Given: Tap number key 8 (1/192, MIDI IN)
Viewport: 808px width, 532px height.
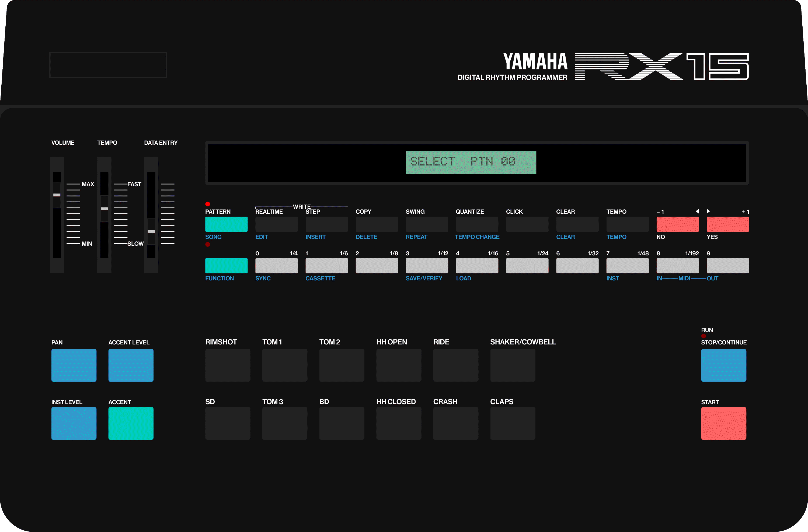Looking at the screenshot, I should pos(678,266).
